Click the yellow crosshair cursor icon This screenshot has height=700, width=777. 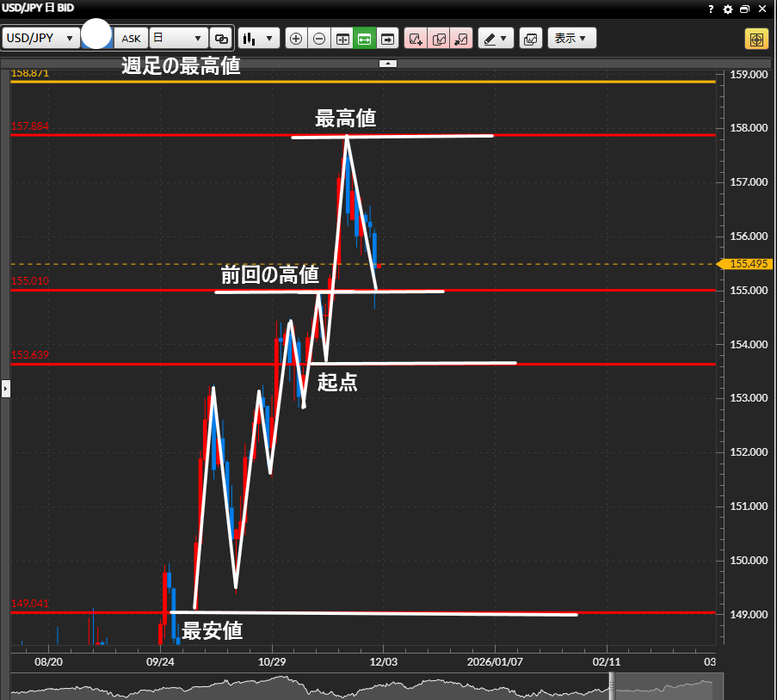[x=756, y=39]
